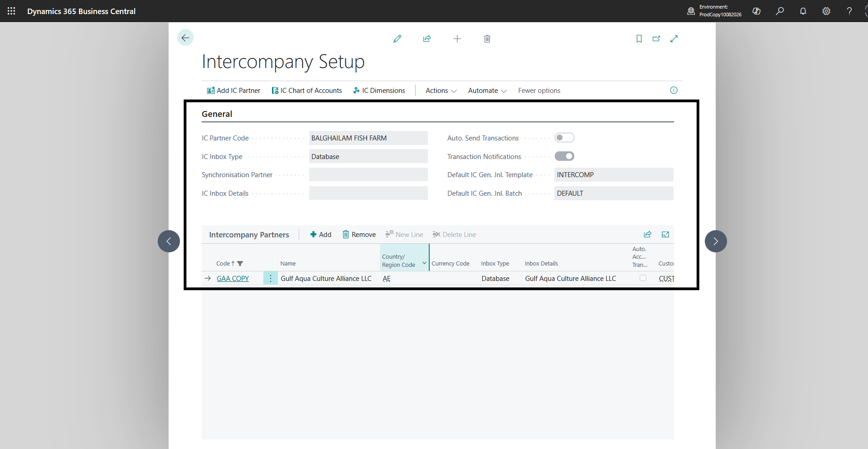Click the environment ProdCopy10082026 indicator
The image size is (868, 449).
click(715, 11)
